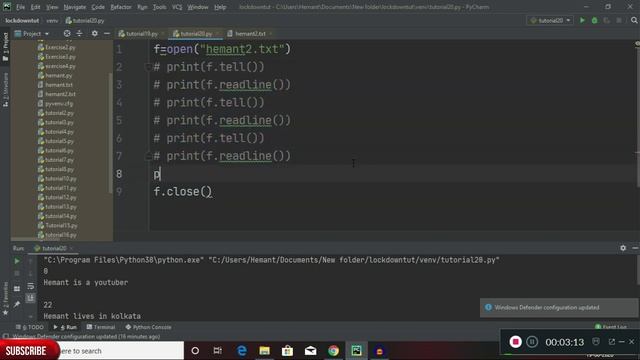Viewport: 640px width, 360px height.
Task: Select tutorial10.py in project tree
Action: 60,179
